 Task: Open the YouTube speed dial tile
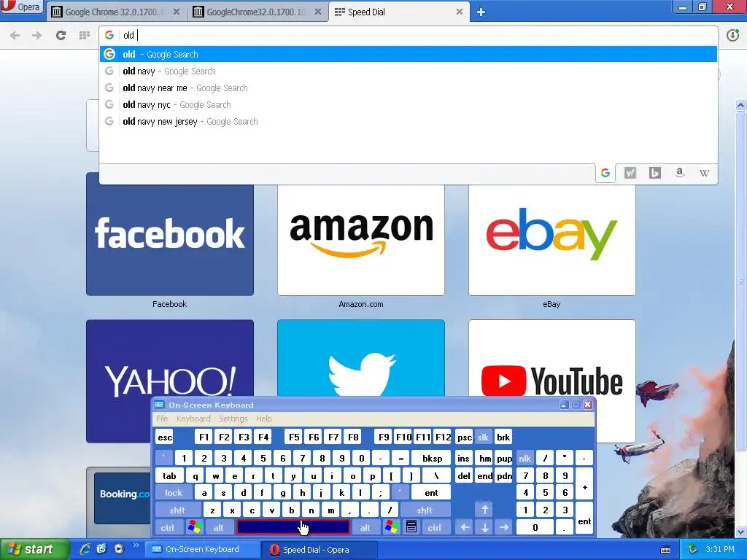[x=551, y=358]
